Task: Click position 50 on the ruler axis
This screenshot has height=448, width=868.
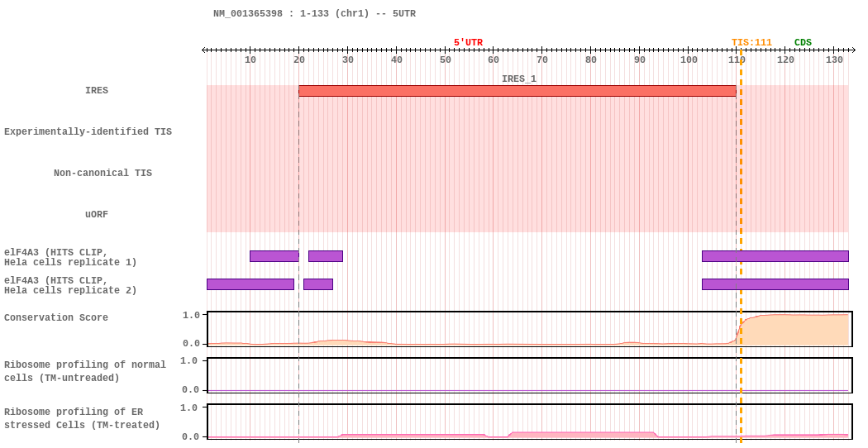Action: coord(445,60)
